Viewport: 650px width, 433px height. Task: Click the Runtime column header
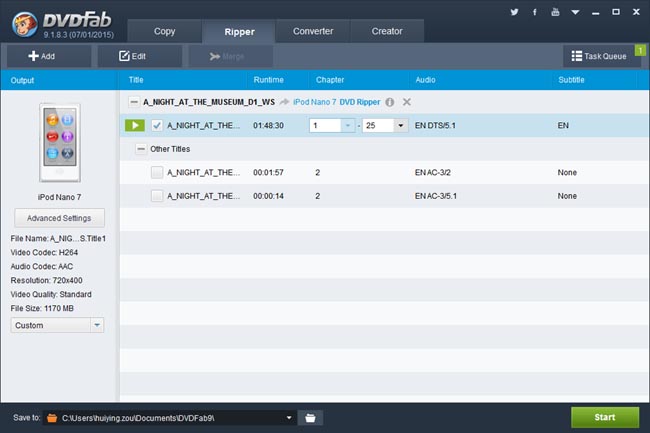(x=268, y=80)
